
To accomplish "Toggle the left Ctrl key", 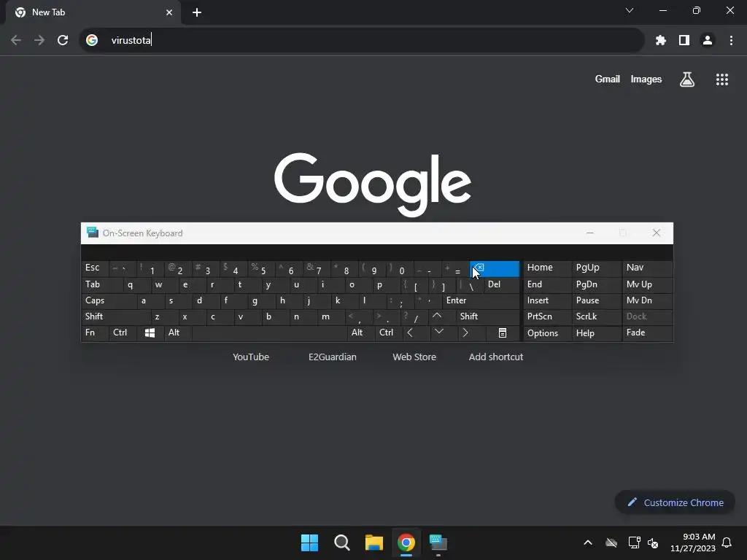I will (123, 332).
